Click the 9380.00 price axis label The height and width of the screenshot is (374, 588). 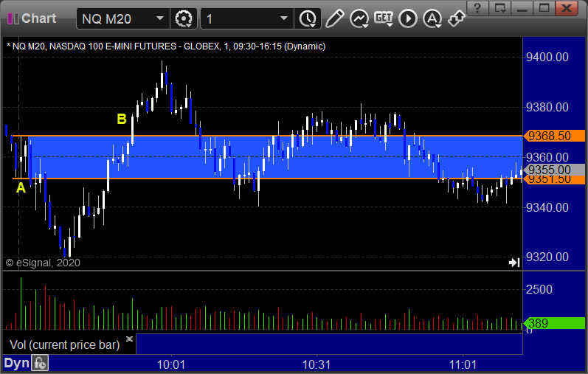point(547,107)
